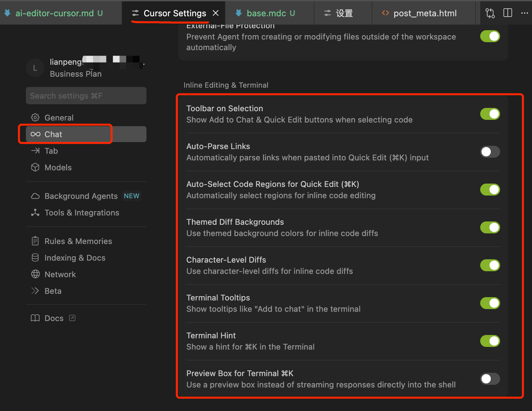The image size is (532, 411).
Task: Switch to ai-editor-cursor.md tab
Action: [60, 13]
